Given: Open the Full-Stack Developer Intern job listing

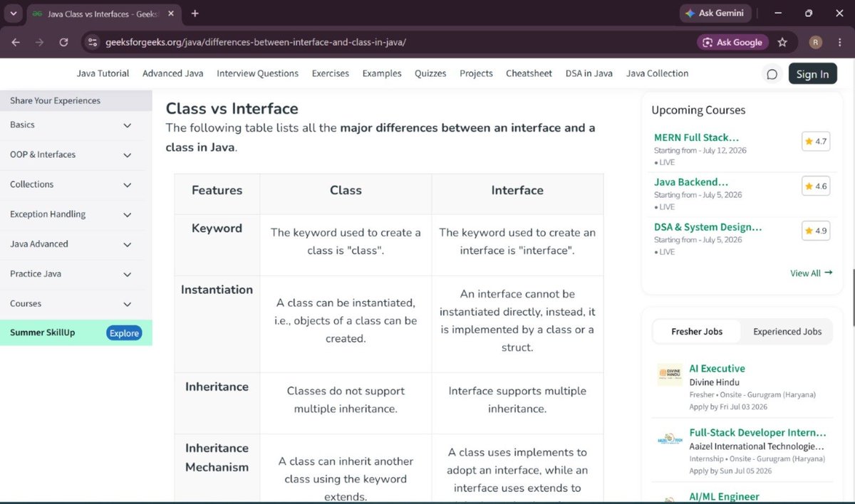Looking at the screenshot, I should (757, 433).
